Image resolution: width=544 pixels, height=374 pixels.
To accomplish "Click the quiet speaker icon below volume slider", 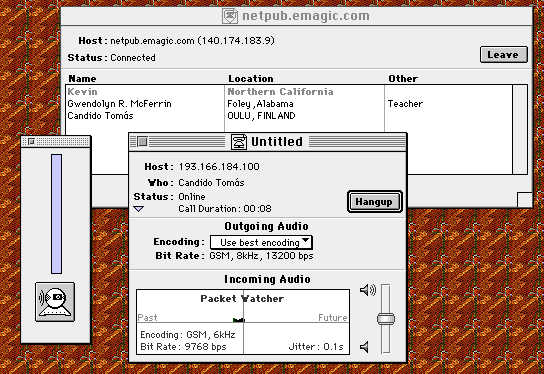I will tap(364, 346).
